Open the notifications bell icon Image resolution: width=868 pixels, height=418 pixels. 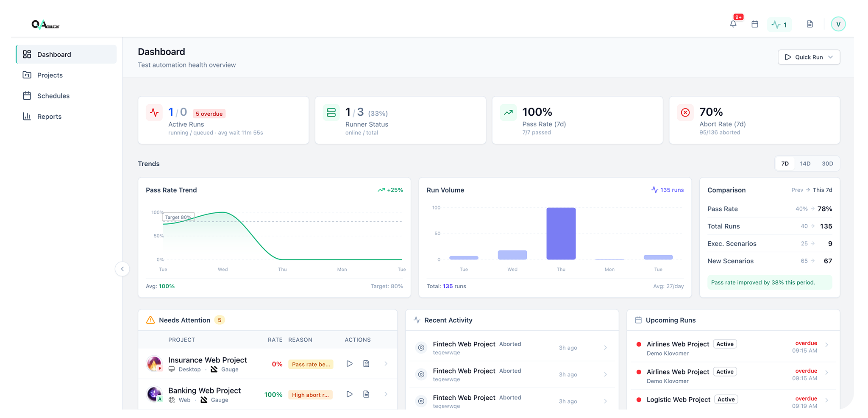[733, 24]
